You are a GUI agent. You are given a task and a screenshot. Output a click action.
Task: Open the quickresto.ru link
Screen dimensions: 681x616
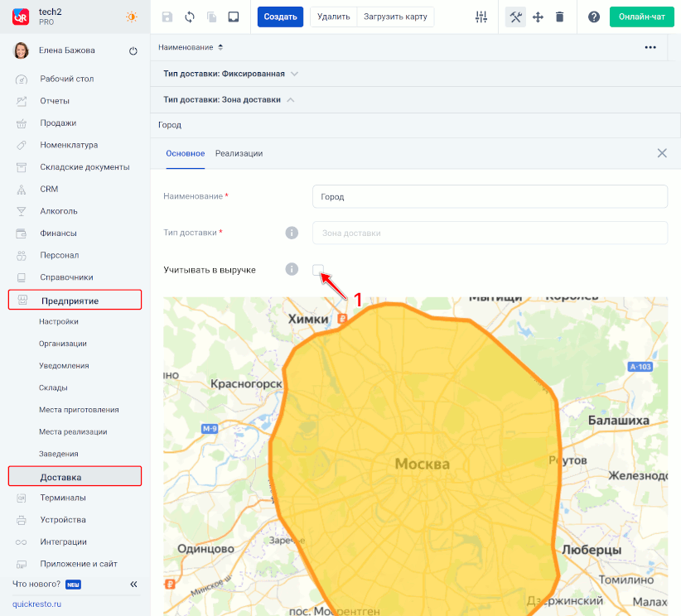point(37,604)
